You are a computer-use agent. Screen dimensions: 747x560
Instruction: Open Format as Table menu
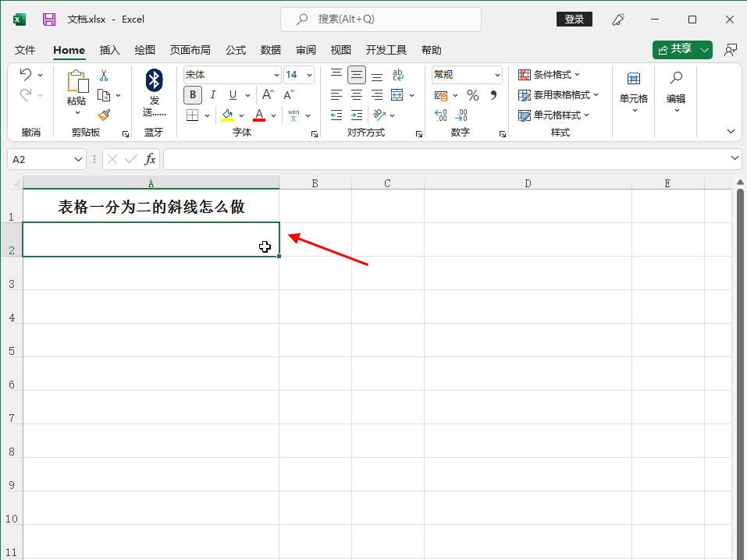(x=558, y=94)
